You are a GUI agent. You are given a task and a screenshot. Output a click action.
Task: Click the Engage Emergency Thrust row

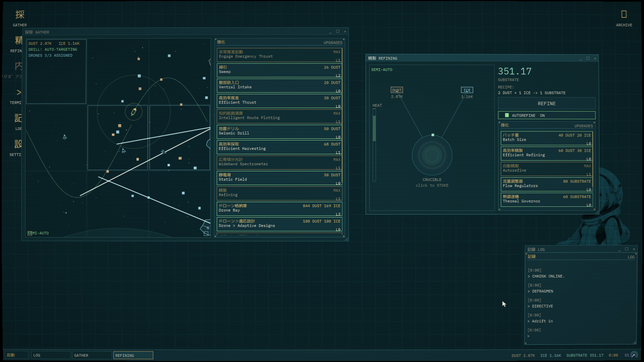click(x=279, y=55)
